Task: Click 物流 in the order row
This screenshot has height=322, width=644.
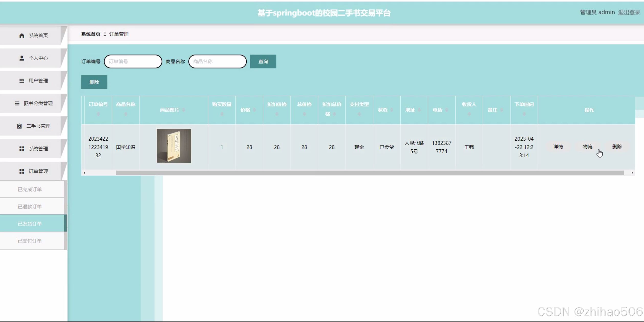Action: [x=587, y=147]
